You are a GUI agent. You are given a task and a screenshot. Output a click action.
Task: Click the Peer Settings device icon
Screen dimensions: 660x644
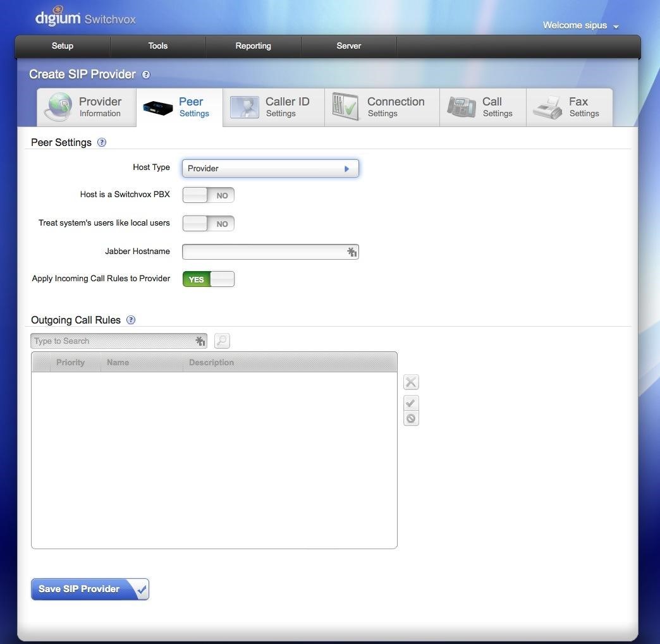[158, 107]
